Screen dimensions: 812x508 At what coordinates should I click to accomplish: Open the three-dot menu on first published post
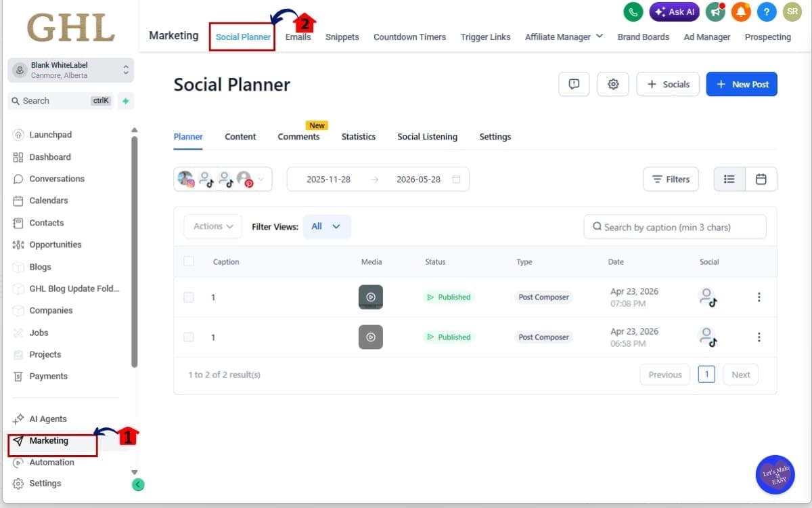[759, 297]
